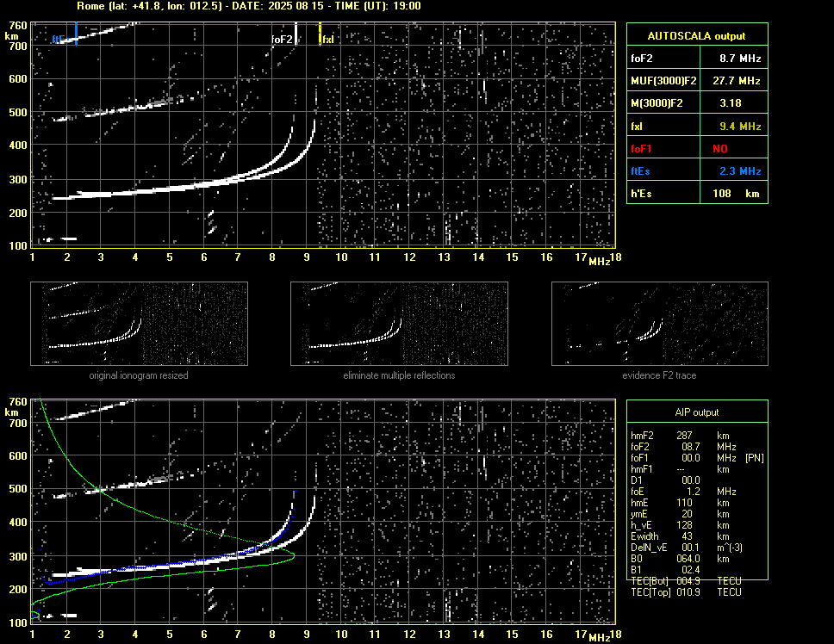The width and height of the screenshot is (834, 644).
Task: Select the "AIP output" panel header
Action: [697, 412]
